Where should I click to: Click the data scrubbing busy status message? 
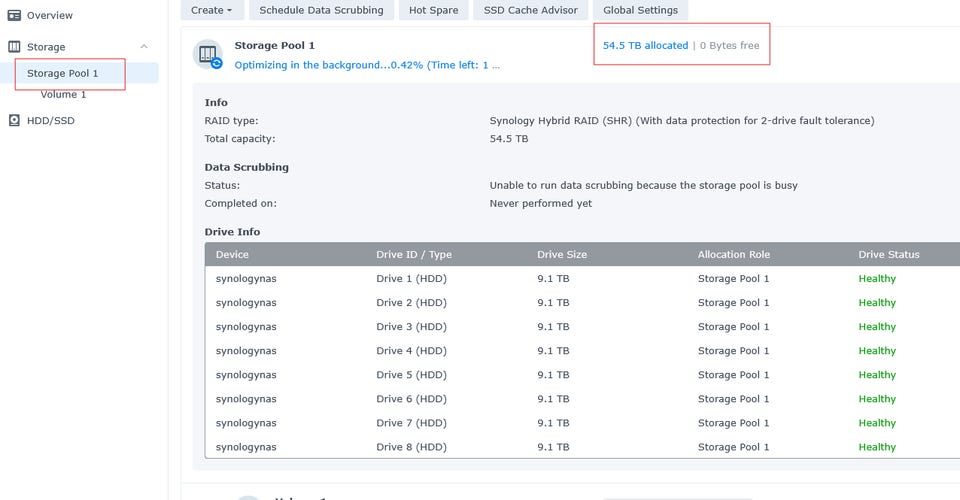coord(643,185)
